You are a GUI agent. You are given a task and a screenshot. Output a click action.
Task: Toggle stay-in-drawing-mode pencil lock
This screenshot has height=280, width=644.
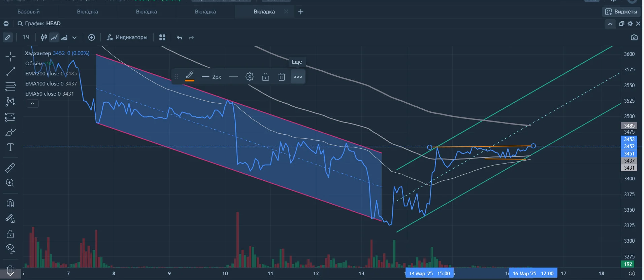pos(10,219)
